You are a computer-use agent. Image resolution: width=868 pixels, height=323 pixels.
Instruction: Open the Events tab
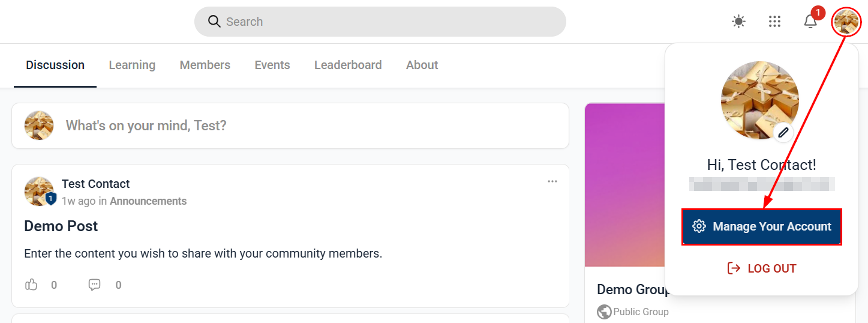[272, 65]
